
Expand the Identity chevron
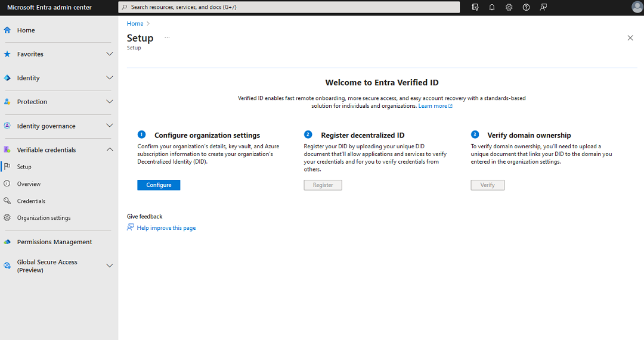(x=110, y=77)
